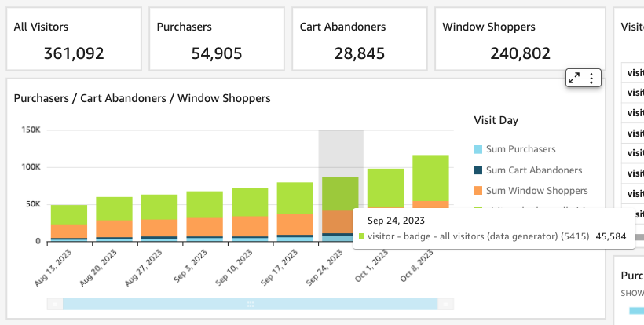Click the Aug 13, 2023 green bar segment
Screen dimensions: 644x325
(x=69, y=214)
